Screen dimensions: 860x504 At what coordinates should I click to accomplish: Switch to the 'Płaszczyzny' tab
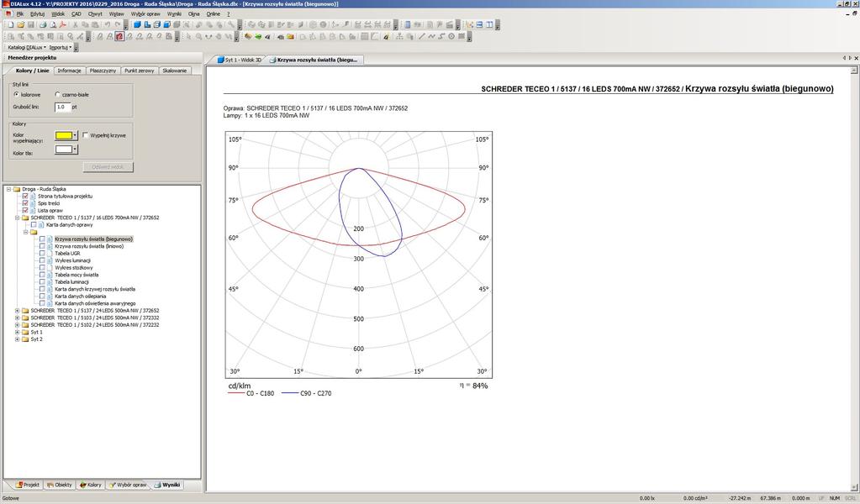[x=103, y=71]
